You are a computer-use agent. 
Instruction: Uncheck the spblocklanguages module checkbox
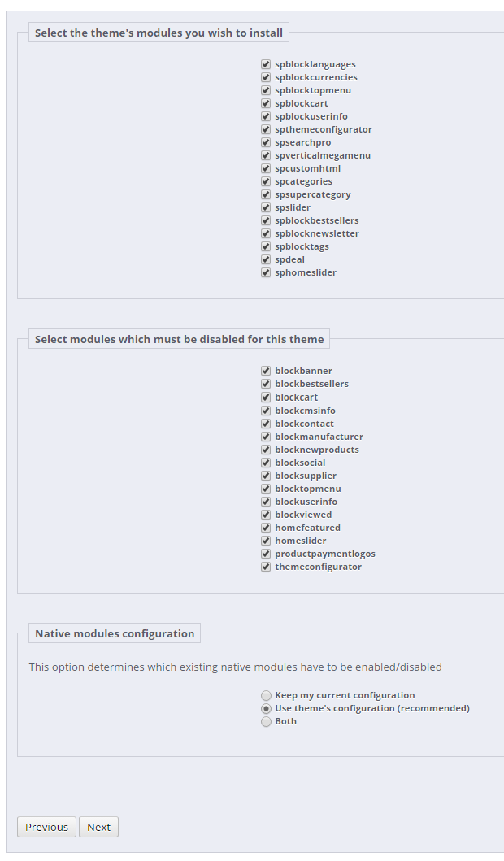pos(266,64)
